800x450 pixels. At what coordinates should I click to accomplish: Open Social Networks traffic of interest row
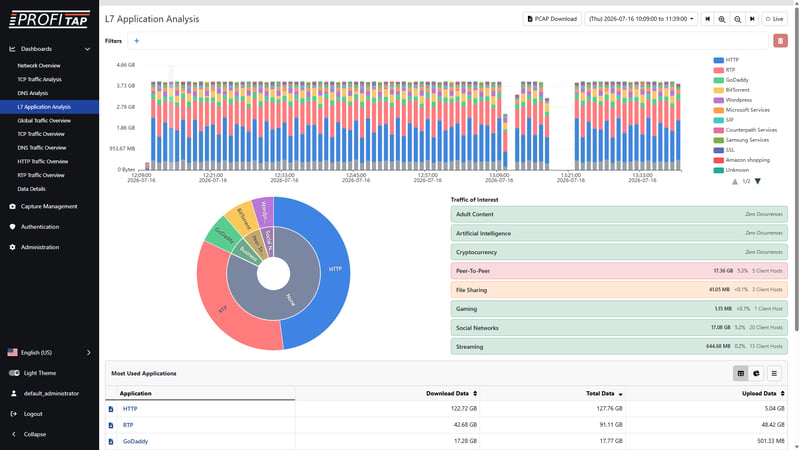pos(619,328)
